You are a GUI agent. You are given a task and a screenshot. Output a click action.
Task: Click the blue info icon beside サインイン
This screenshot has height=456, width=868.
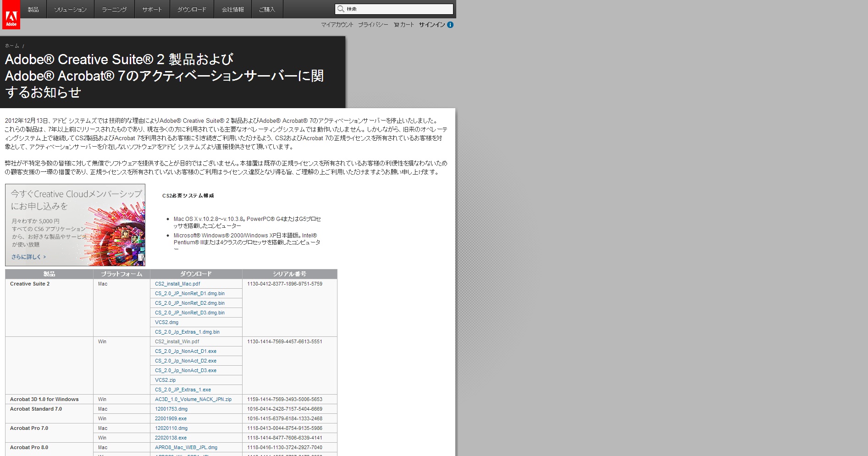point(450,25)
